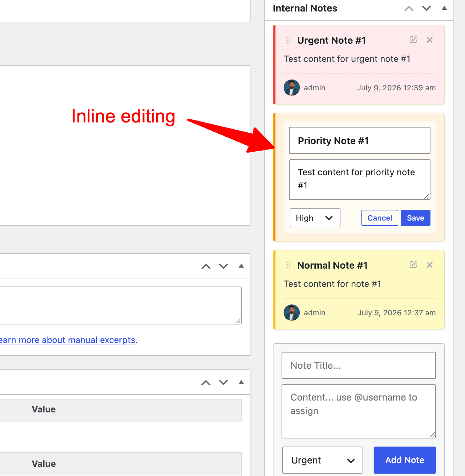
Task: Edit the Normal Note #1 using pencil icon
Action: pyautogui.click(x=413, y=265)
